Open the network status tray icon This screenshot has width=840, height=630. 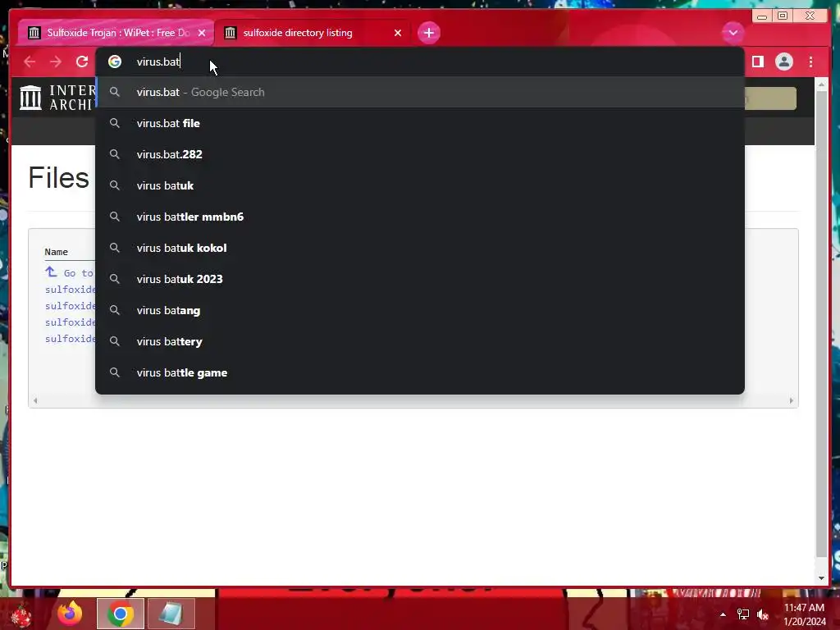(x=743, y=614)
